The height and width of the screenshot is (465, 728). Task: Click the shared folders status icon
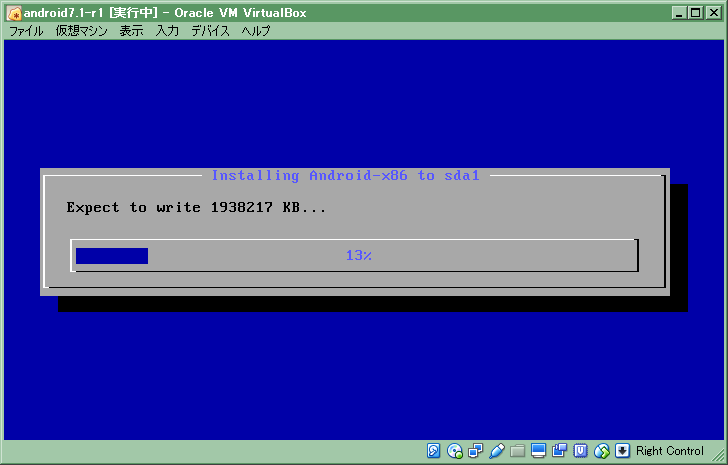pyautogui.click(x=517, y=451)
